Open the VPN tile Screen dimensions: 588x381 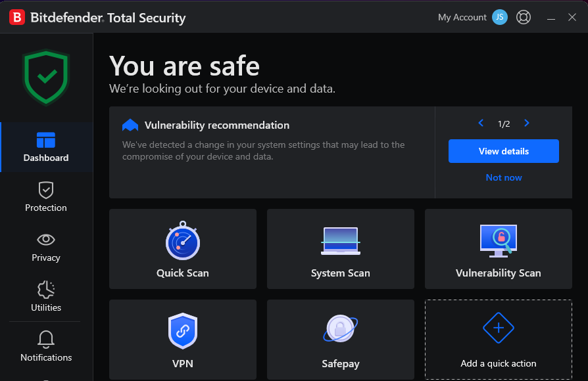183,340
